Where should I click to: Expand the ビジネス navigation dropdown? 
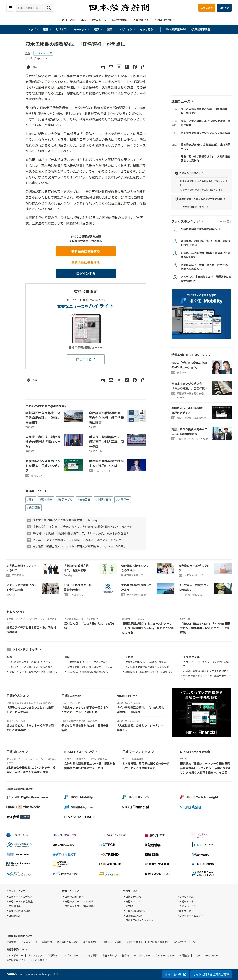pyautogui.click(x=62, y=29)
